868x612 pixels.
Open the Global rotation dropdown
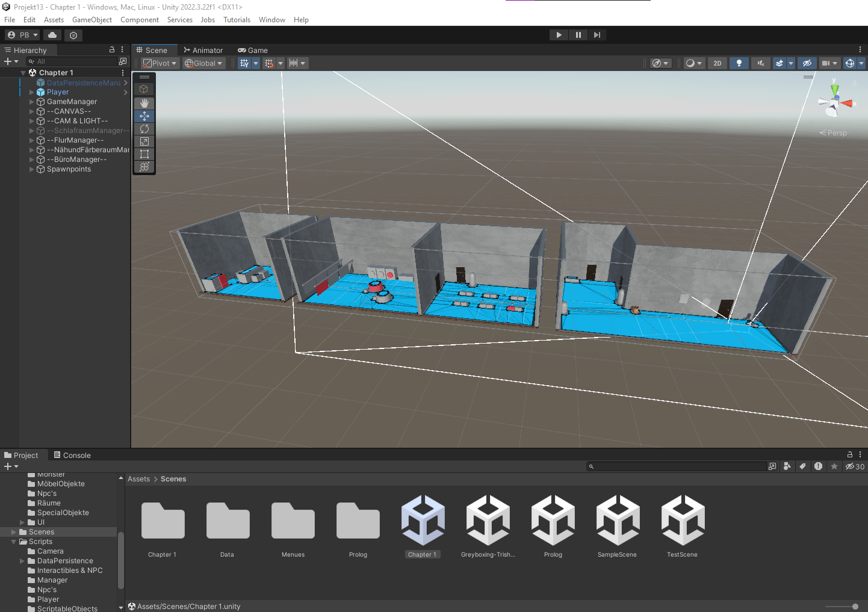[x=204, y=63]
